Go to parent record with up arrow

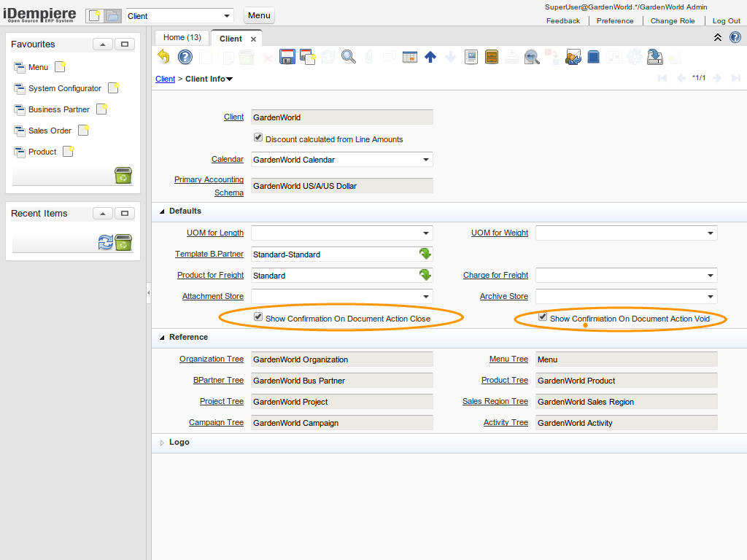pyautogui.click(x=430, y=57)
